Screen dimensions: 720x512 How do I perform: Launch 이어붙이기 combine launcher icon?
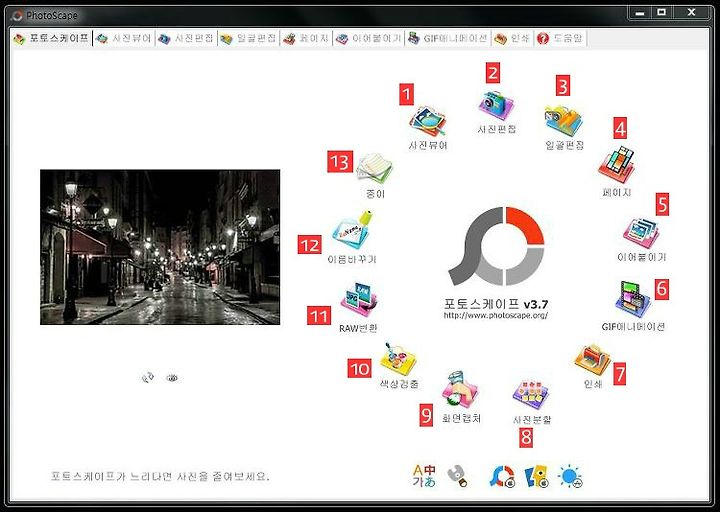641,233
